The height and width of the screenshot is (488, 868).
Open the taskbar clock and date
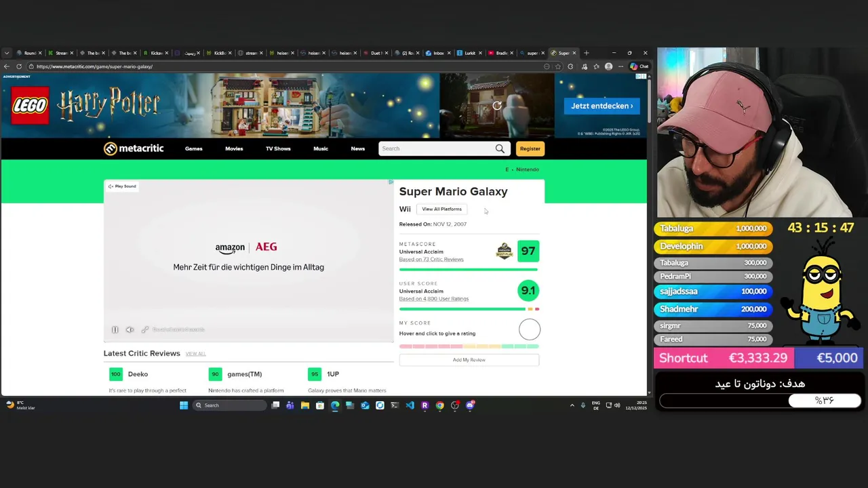point(636,405)
